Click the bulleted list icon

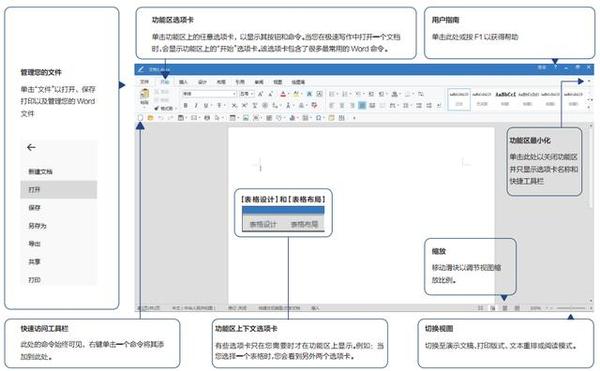[333, 94]
